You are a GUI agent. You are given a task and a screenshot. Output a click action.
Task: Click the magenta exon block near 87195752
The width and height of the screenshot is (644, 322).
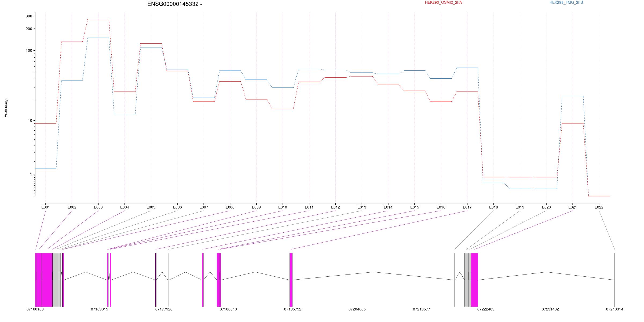tap(291, 280)
